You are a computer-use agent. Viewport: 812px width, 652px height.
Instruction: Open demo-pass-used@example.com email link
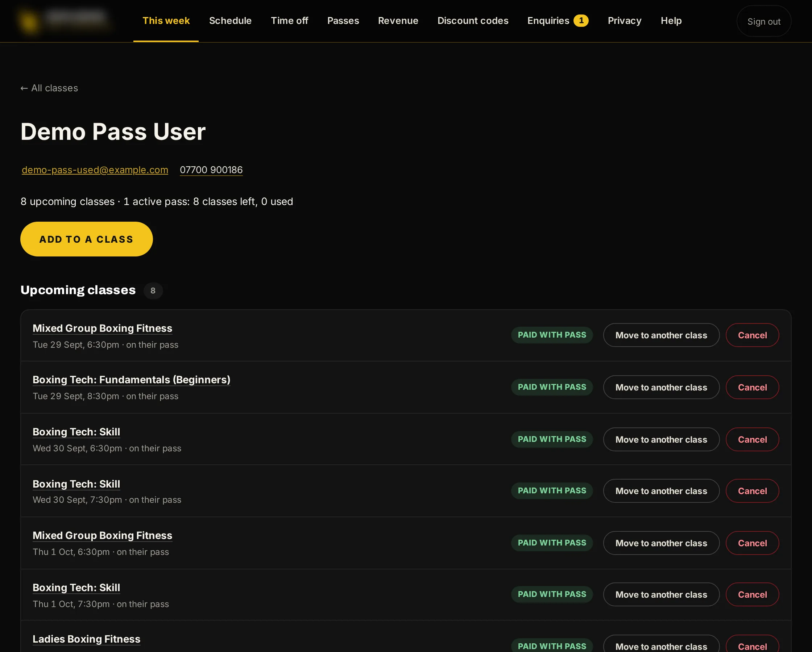(95, 170)
